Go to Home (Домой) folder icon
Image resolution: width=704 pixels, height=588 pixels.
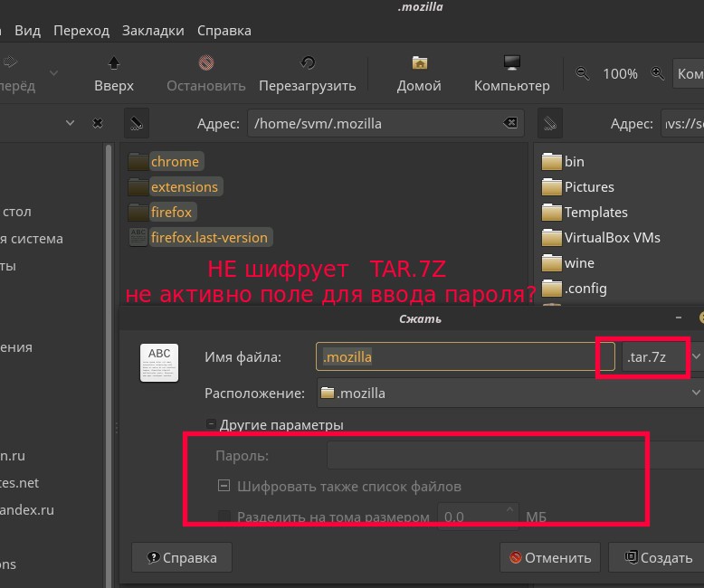(419, 63)
